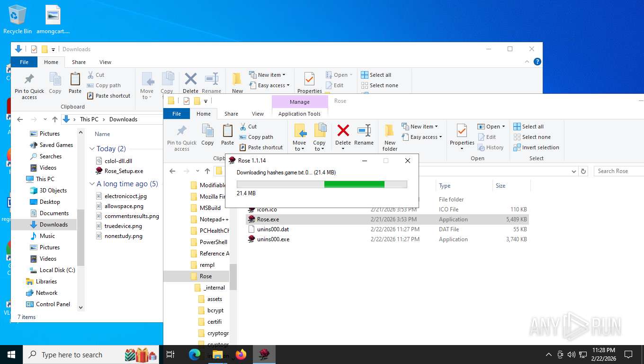Click Properties in the Rose window ribbon

pyautogui.click(x=462, y=136)
